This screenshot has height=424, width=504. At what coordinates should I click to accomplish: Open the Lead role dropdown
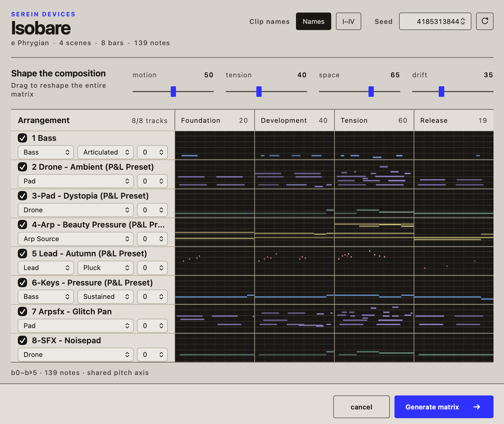point(46,268)
